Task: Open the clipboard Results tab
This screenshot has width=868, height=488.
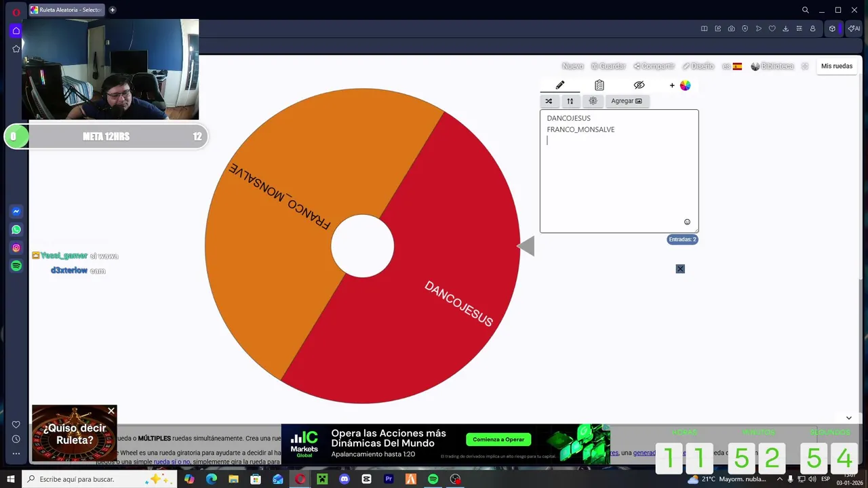Action: point(599,85)
